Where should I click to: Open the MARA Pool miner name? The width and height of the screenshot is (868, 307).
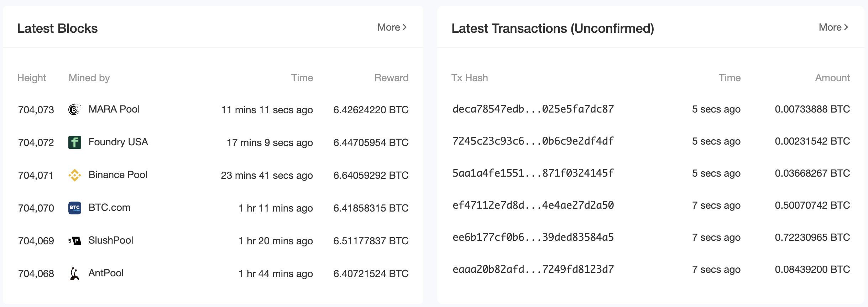pos(114,109)
